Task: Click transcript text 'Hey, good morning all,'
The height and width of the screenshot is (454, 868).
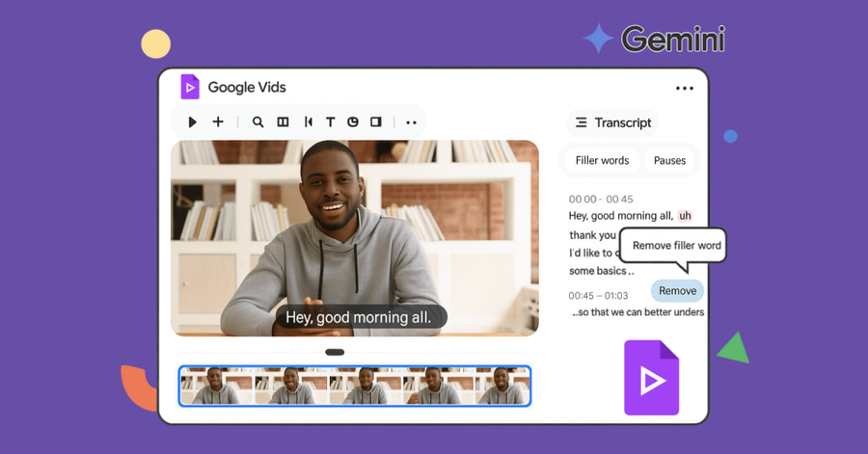Action: coord(621,216)
